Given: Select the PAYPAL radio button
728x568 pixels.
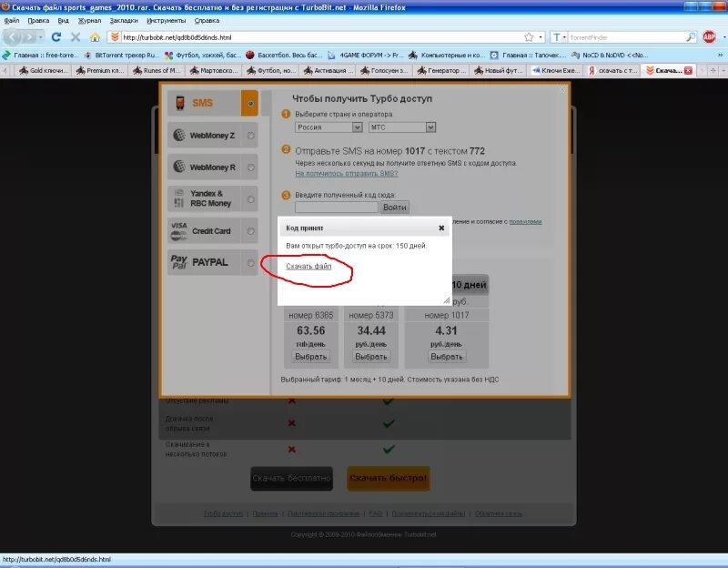Looking at the screenshot, I should point(251,263).
